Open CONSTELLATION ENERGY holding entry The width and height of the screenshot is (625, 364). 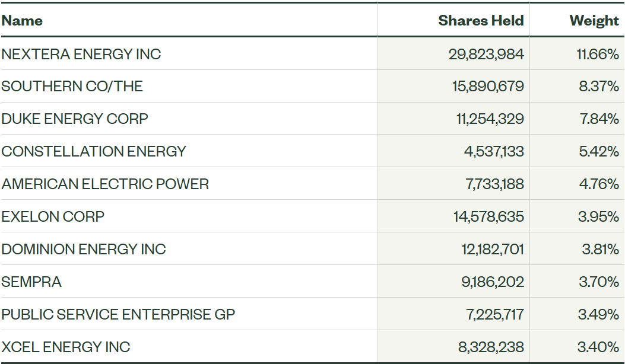pyautogui.click(x=94, y=151)
